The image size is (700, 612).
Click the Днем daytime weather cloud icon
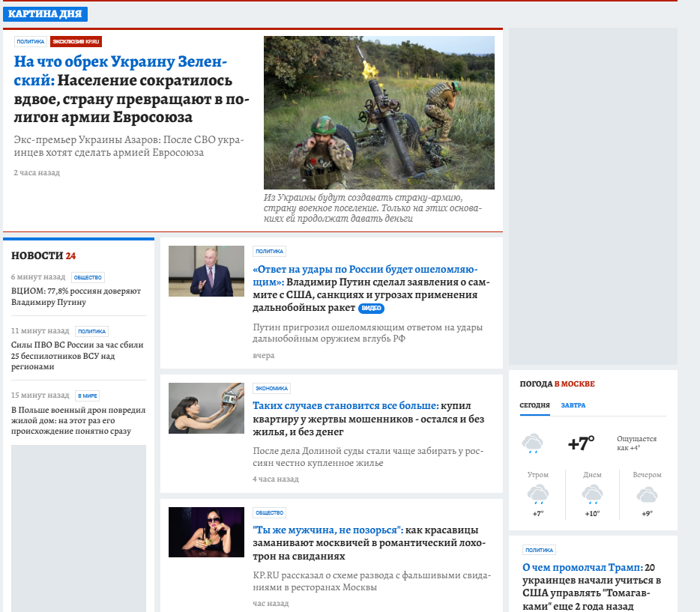point(592,494)
